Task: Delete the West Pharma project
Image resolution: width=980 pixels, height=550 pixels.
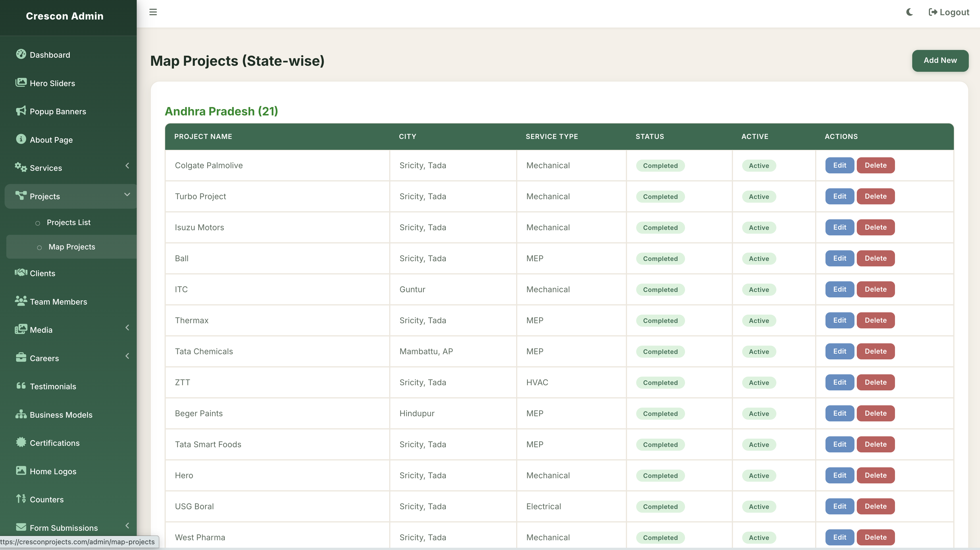Action: pyautogui.click(x=875, y=537)
